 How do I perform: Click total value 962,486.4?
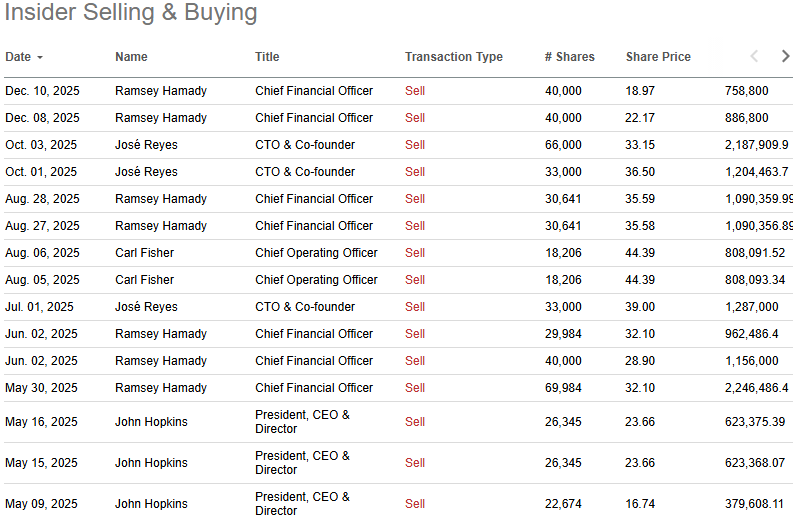(752, 334)
